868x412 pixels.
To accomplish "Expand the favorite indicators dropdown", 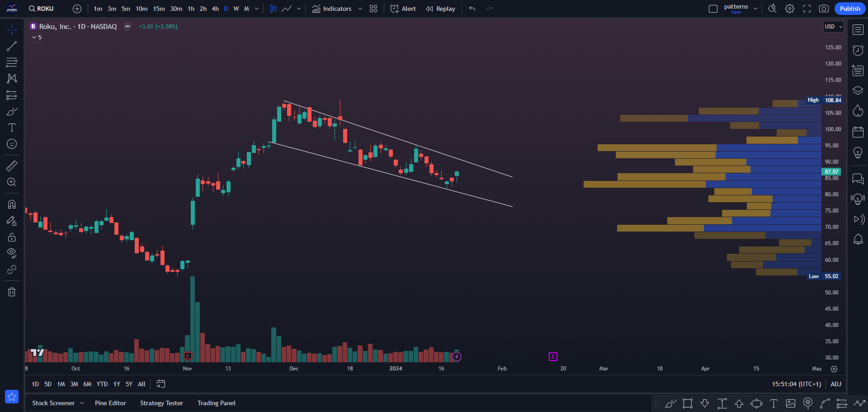I will (x=360, y=9).
